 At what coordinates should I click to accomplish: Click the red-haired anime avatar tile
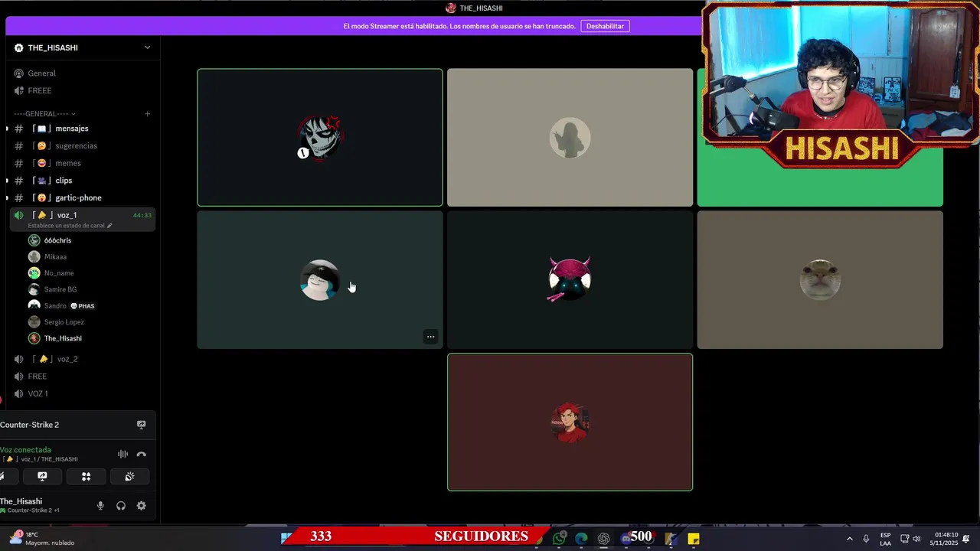tap(570, 422)
